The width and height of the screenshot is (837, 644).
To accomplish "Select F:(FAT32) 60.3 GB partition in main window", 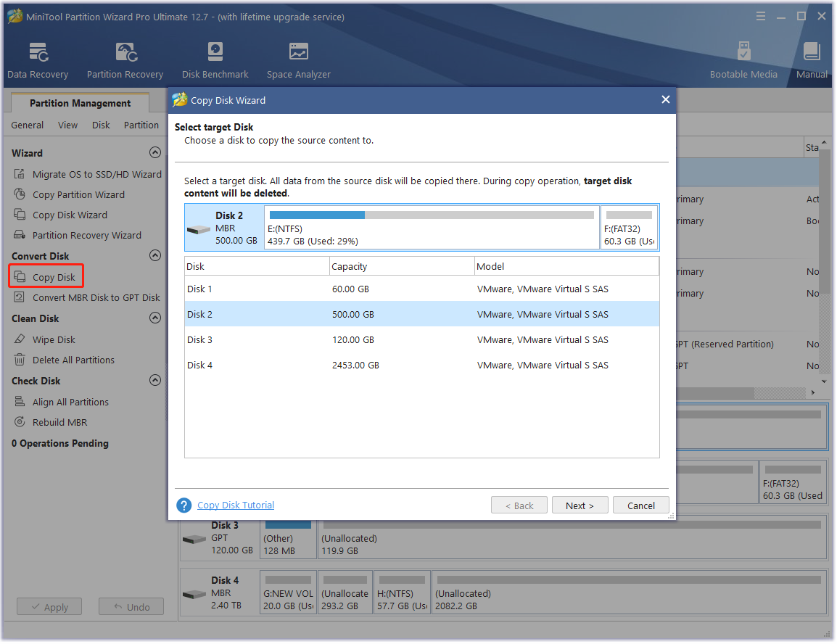I will click(793, 482).
